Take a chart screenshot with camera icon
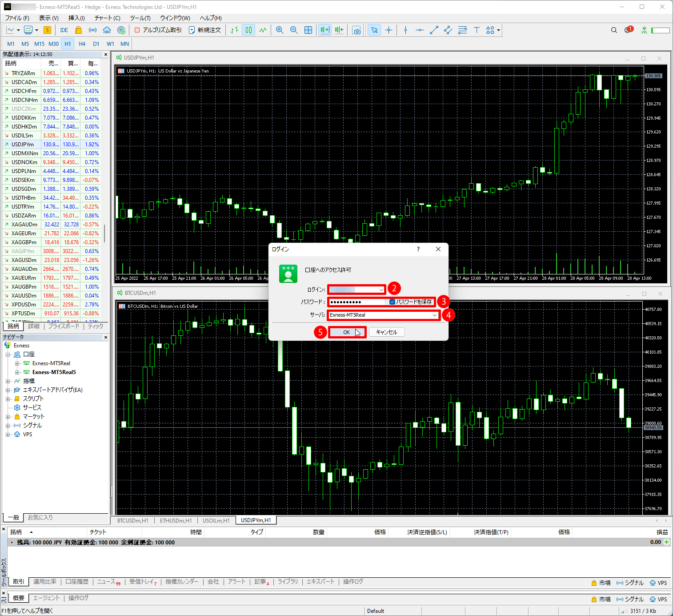This screenshot has height=616, width=673. [357, 30]
